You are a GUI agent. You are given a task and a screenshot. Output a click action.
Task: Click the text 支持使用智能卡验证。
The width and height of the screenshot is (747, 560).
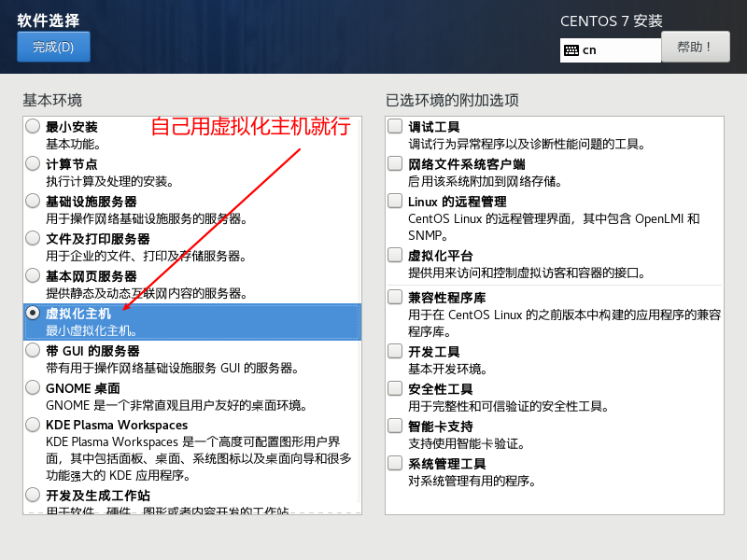466,444
